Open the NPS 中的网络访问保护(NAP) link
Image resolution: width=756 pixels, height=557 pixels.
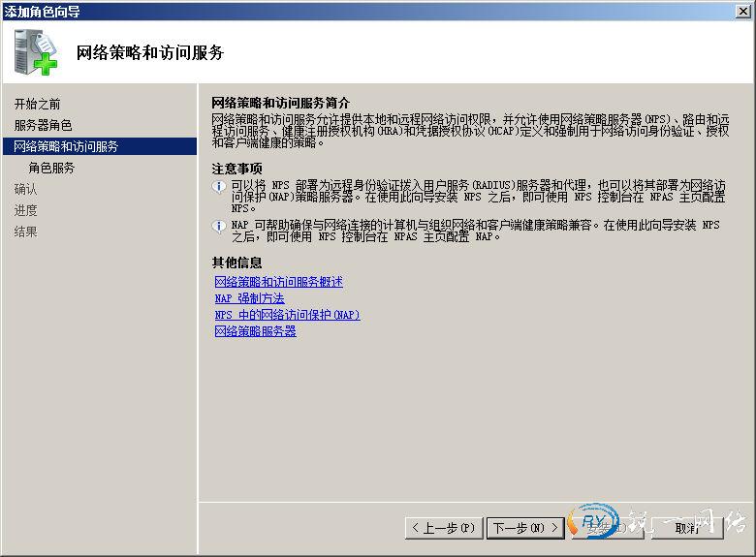pyautogui.click(x=287, y=314)
